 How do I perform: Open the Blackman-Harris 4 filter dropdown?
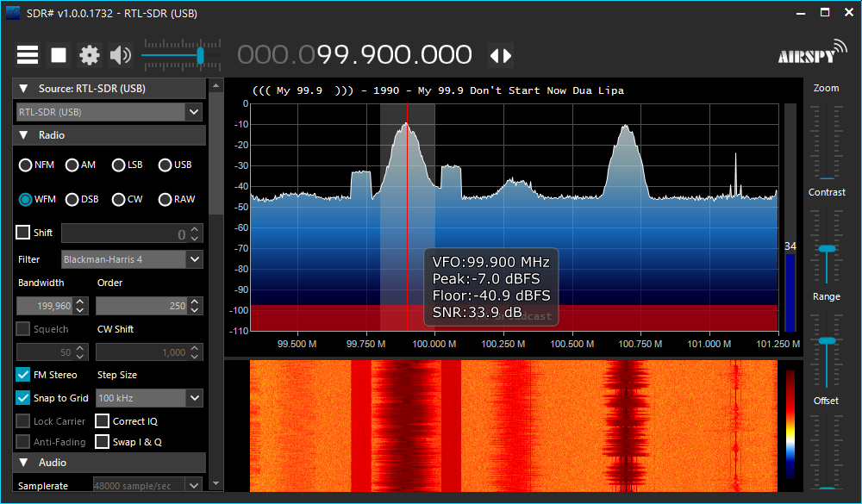tap(194, 259)
